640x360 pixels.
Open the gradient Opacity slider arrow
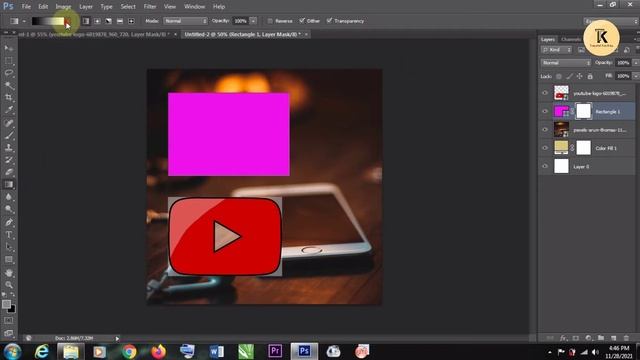253,21
